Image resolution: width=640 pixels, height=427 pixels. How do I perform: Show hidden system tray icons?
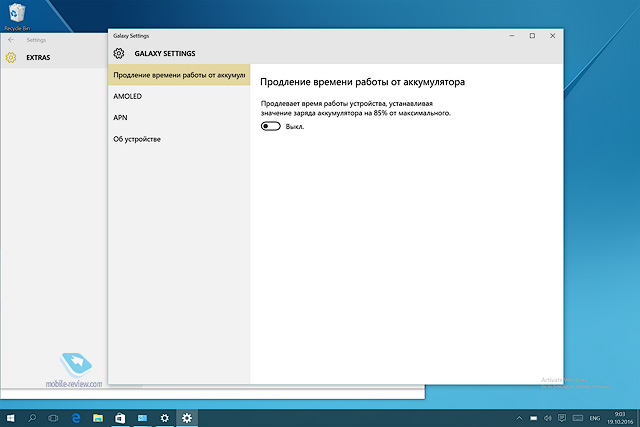(x=519, y=418)
